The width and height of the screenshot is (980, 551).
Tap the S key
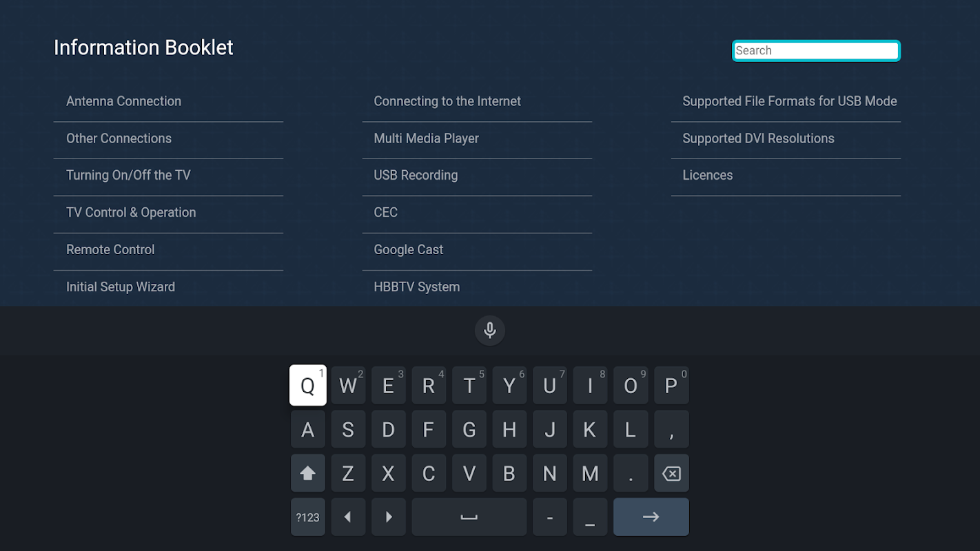click(x=348, y=430)
